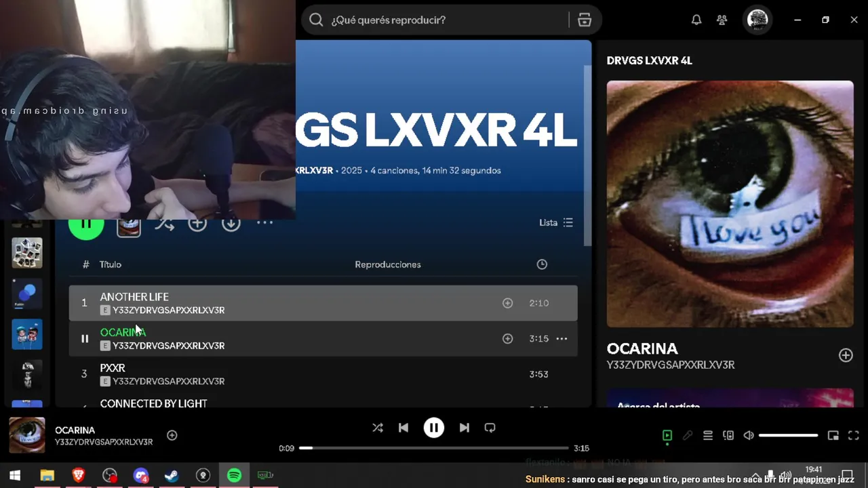Image resolution: width=868 pixels, height=488 pixels.
Task: Download the album arrow icon
Action: pos(231,224)
